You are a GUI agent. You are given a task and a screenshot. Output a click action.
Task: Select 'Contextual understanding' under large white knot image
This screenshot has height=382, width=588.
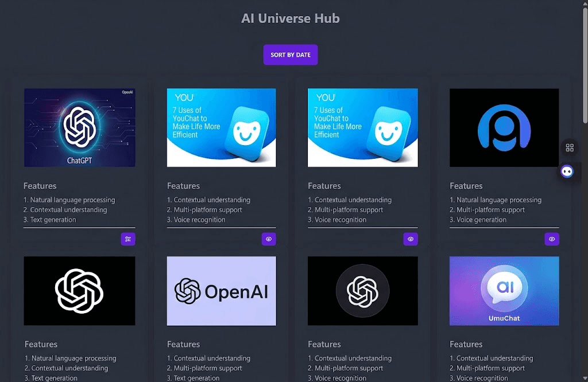tap(69, 368)
